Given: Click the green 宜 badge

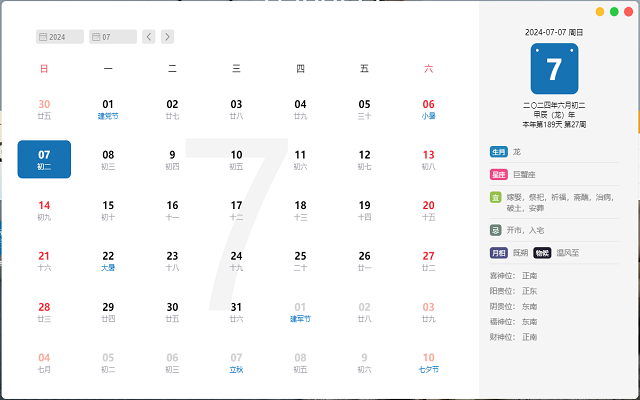Looking at the screenshot, I should click(x=496, y=198).
